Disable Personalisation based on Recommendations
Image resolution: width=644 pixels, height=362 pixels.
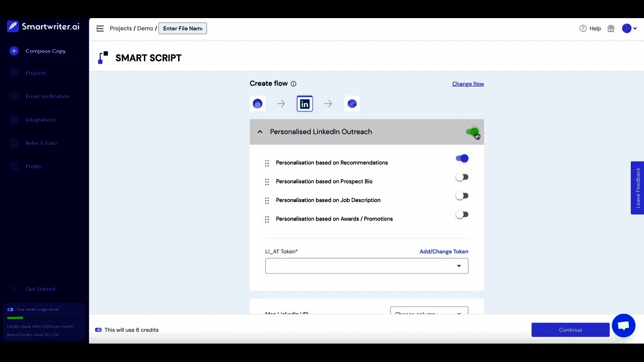coord(462,158)
